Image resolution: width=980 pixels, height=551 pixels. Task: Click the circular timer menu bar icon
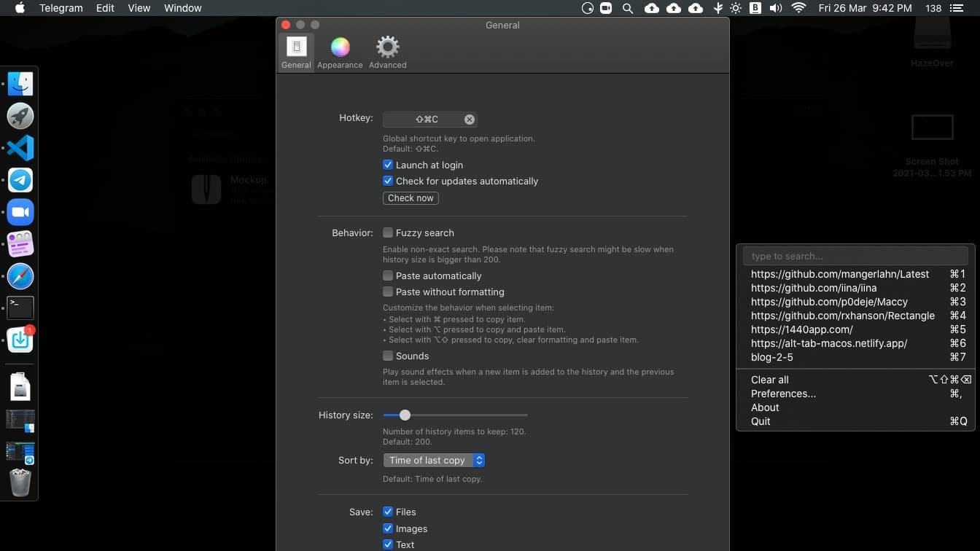[x=588, y=8]
